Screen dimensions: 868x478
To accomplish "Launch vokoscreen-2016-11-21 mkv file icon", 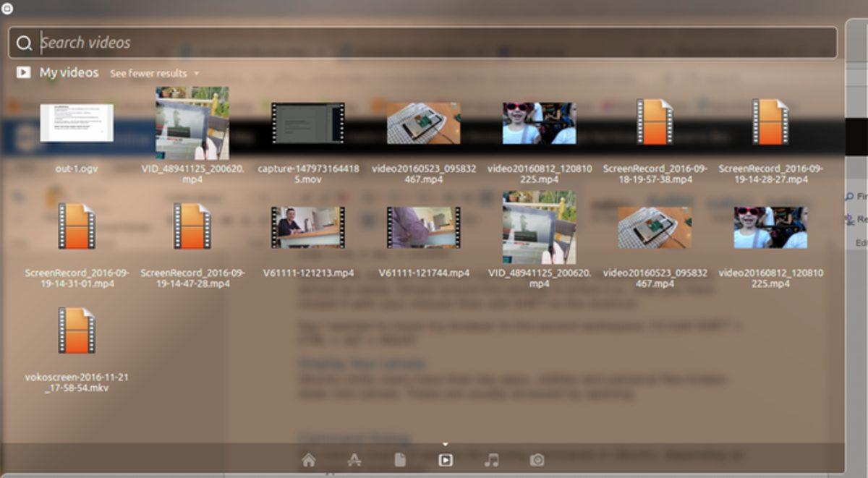I will 77,330.
